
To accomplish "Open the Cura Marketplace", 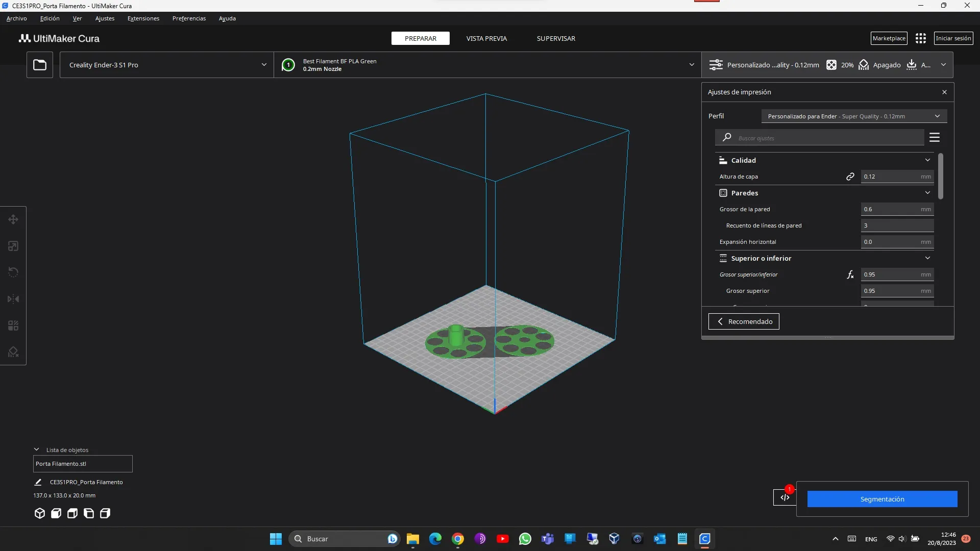I will pyautogui.click(x=889, y=38).
